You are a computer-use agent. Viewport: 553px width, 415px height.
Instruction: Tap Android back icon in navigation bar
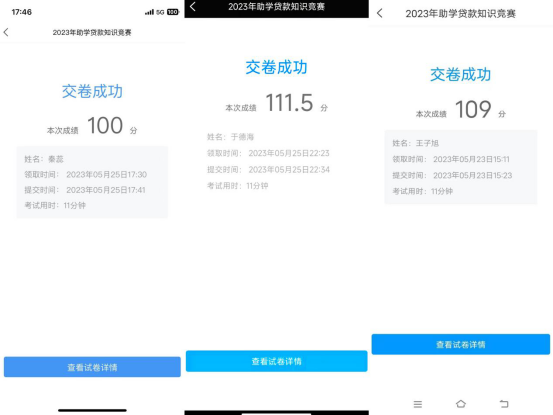[504, 404]
